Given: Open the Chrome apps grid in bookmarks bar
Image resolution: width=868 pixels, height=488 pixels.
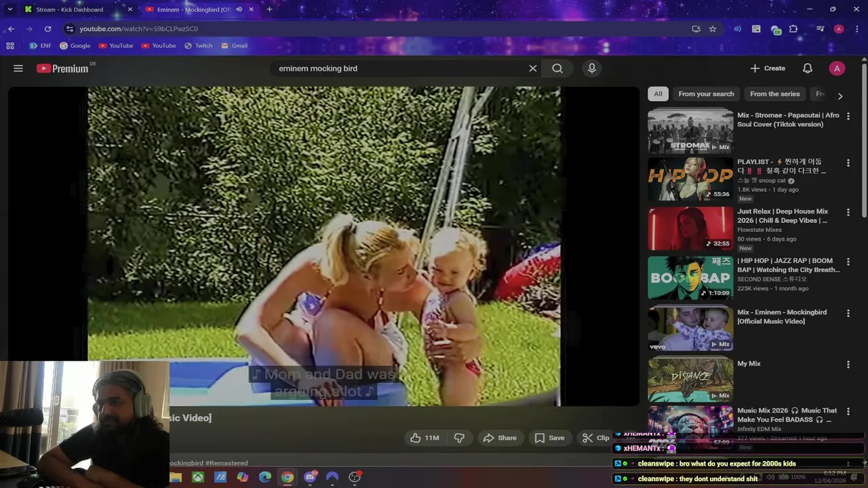Looking at the screenshot, I should click(10, 45).
